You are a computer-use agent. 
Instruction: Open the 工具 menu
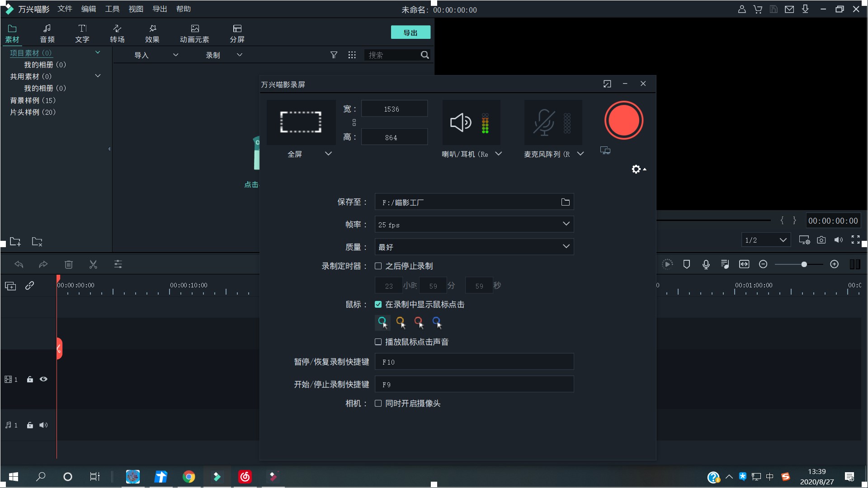pos(112,9)
